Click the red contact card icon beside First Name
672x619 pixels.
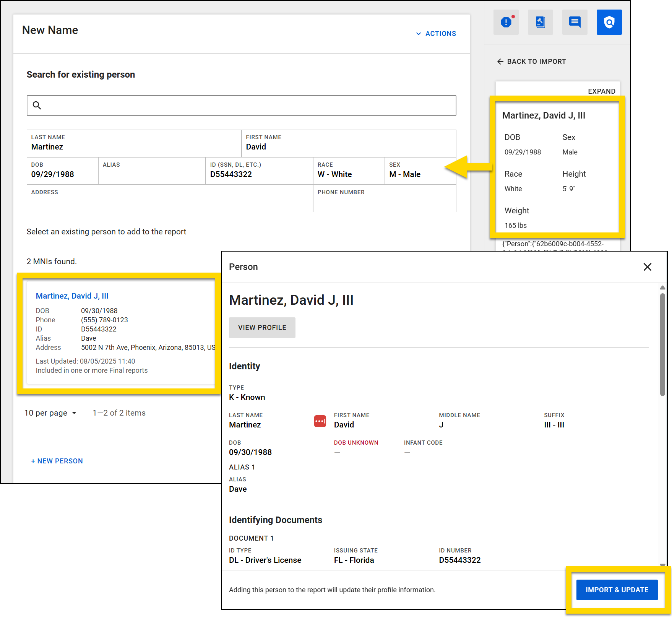pyautogui.click(x=320, y=421)
